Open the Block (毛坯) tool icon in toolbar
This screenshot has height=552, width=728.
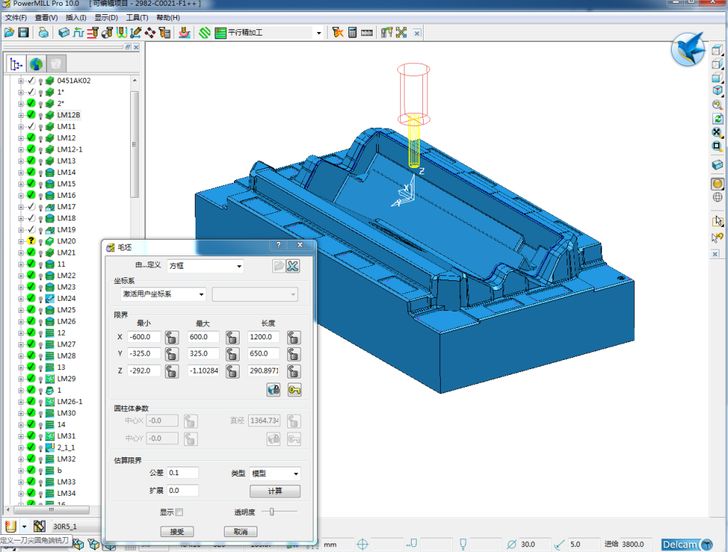(x=64, y=32)
